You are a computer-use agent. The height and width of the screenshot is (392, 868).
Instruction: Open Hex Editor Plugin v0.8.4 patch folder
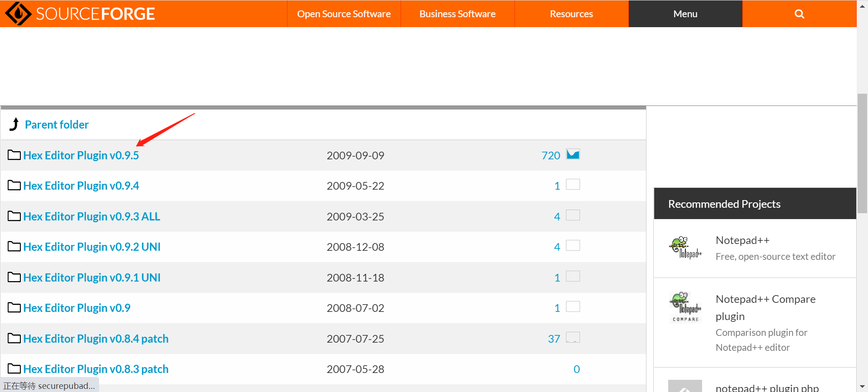[96, 339]
